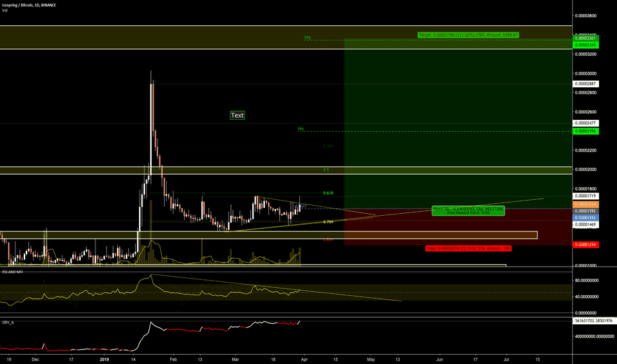Click the '0.00003200' price axis label
This screenshot has width=617, height=364.
click(585, 54)
